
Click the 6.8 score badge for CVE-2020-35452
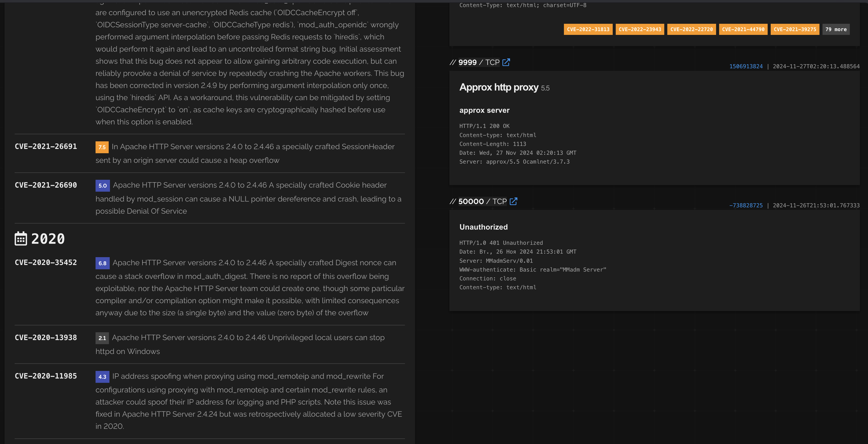tap(102, 263)
